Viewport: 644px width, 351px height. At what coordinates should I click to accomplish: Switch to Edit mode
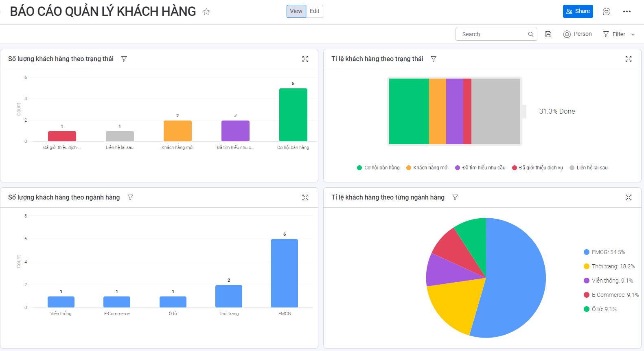[314, 11]
